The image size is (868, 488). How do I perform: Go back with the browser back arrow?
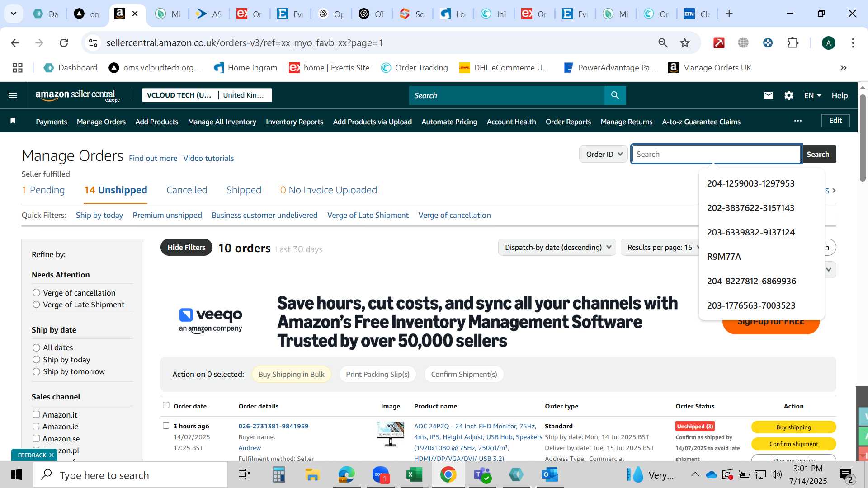pyautogui.click(x=15, y=43)
